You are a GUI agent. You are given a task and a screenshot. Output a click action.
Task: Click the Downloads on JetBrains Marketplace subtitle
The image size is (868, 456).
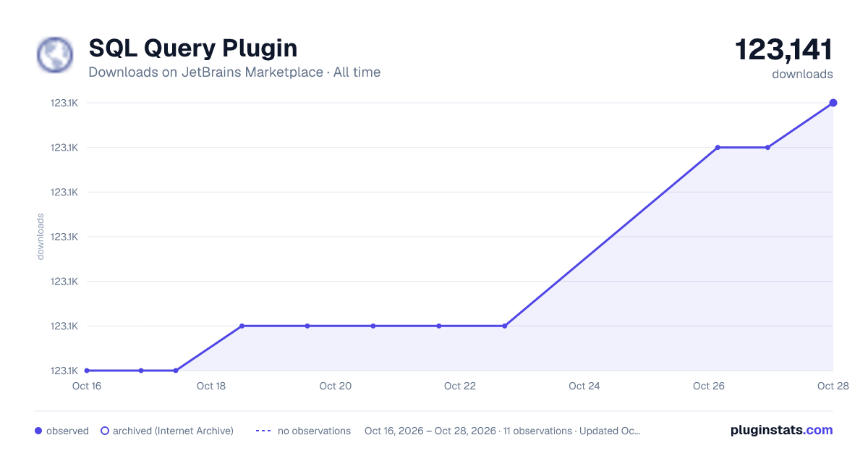pyautogui.click(x=234, y=72)
